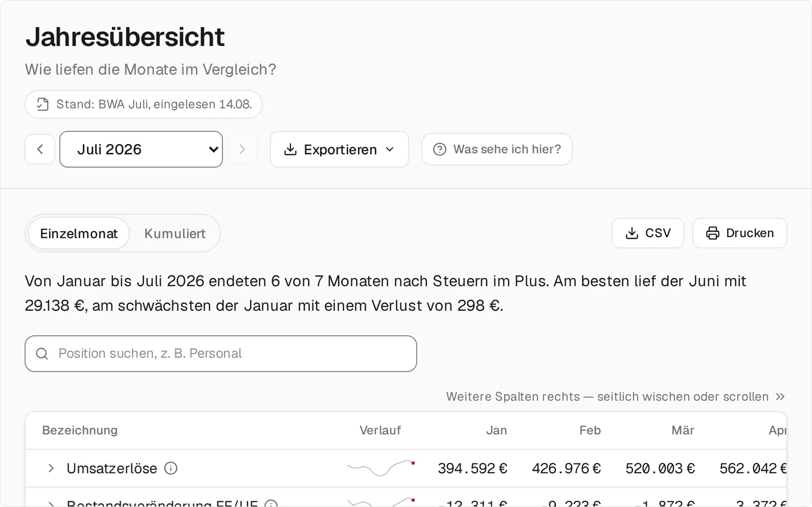This screenshot has height=507, width=812.
Task: Switch to the Kumuliert view
Action: pyautogui.click(x=175, y=234)
